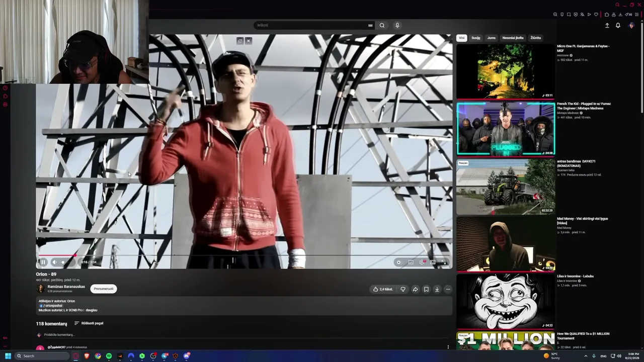Share the video using arrow icon
The height and width of the screenshot is (362, 644).
point(415,289)
